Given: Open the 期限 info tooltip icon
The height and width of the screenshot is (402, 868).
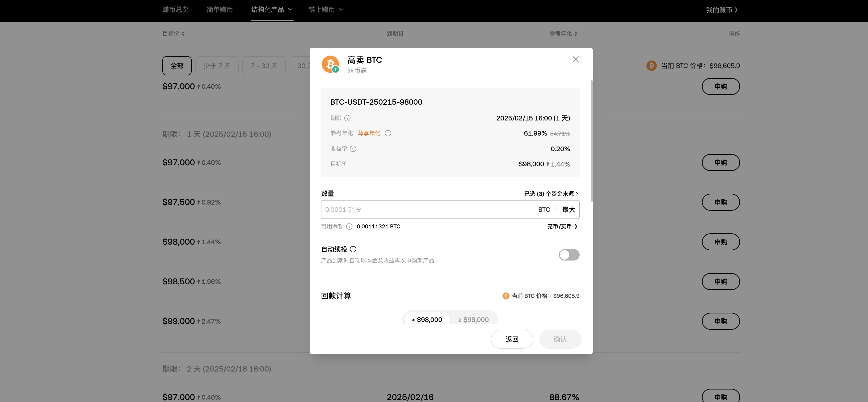Looking at the screenshot, I should (348, 118).
